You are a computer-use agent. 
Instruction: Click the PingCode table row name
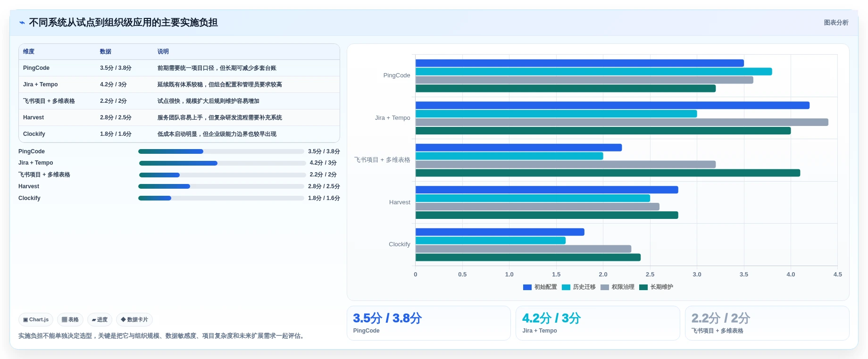36,68
